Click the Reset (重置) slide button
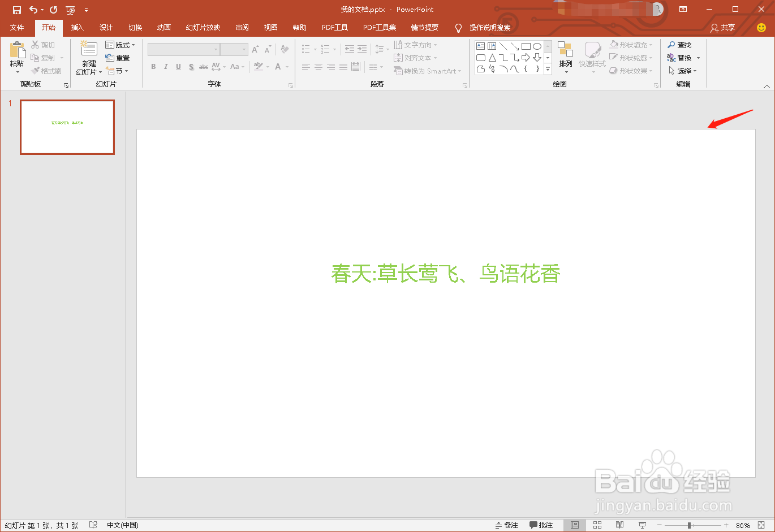The height and width of the screenshot is (532, 775). [x=118, y=58]
